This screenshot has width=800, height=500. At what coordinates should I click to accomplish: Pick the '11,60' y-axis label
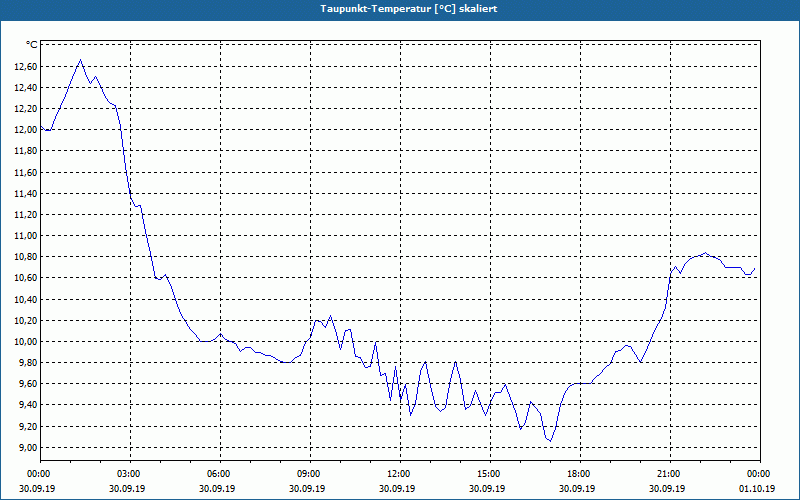point(26,173)
